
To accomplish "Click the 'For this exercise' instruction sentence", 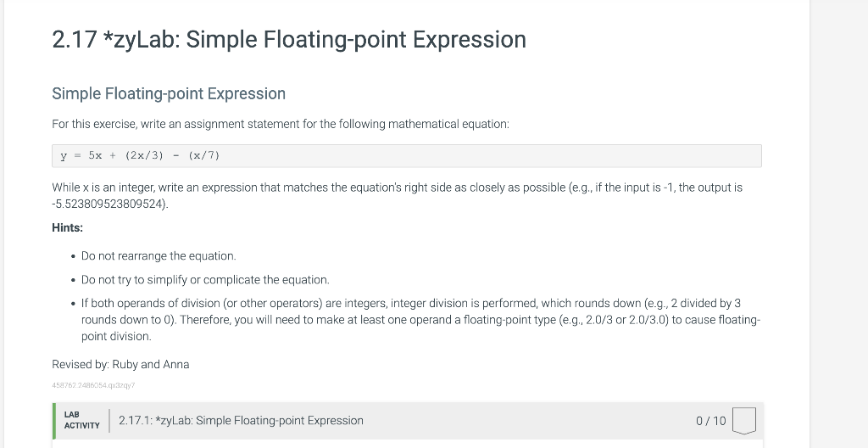I will click(281, 124).
